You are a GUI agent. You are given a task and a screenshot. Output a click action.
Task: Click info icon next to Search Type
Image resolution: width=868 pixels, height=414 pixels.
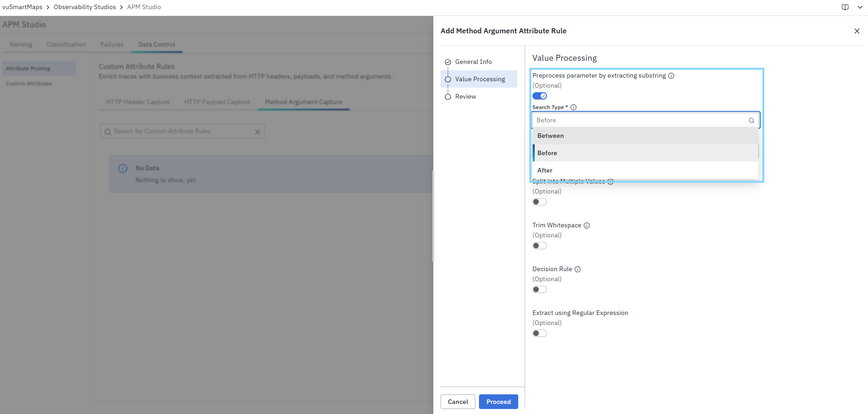point(573,107)
